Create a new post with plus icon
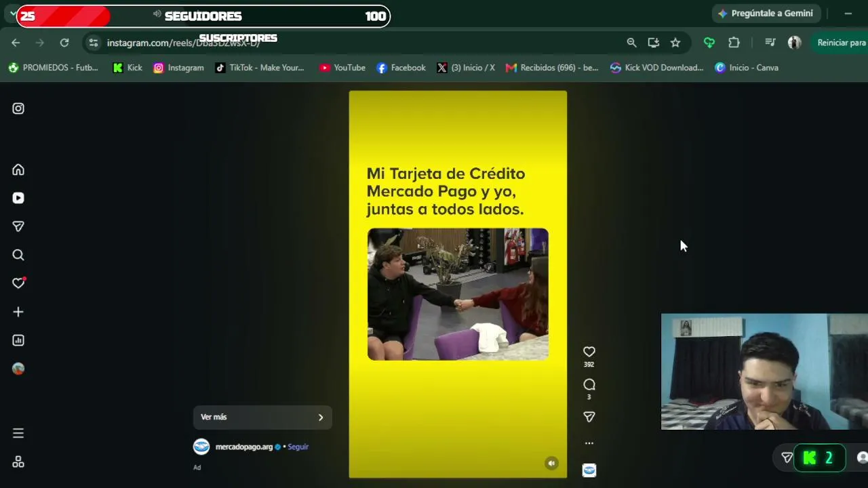Viewport: 868px width, 488px height. [18, 312]
